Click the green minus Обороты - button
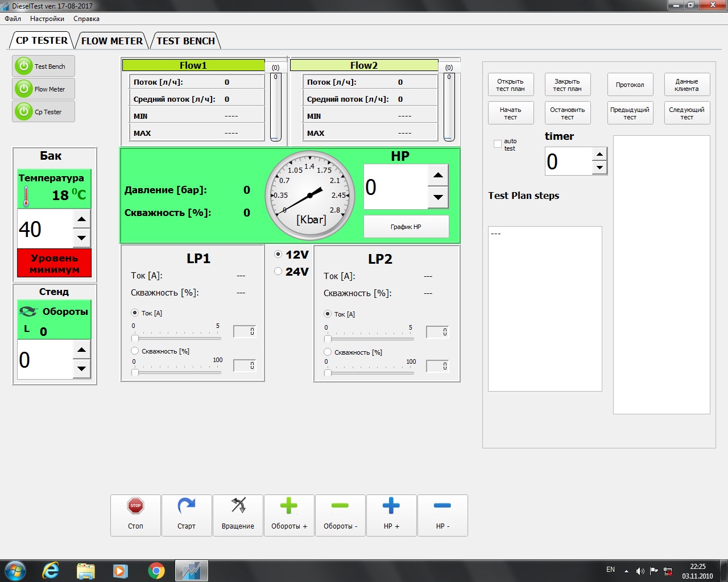This screenshot has width=728, height=582. [x=340, y=515]
